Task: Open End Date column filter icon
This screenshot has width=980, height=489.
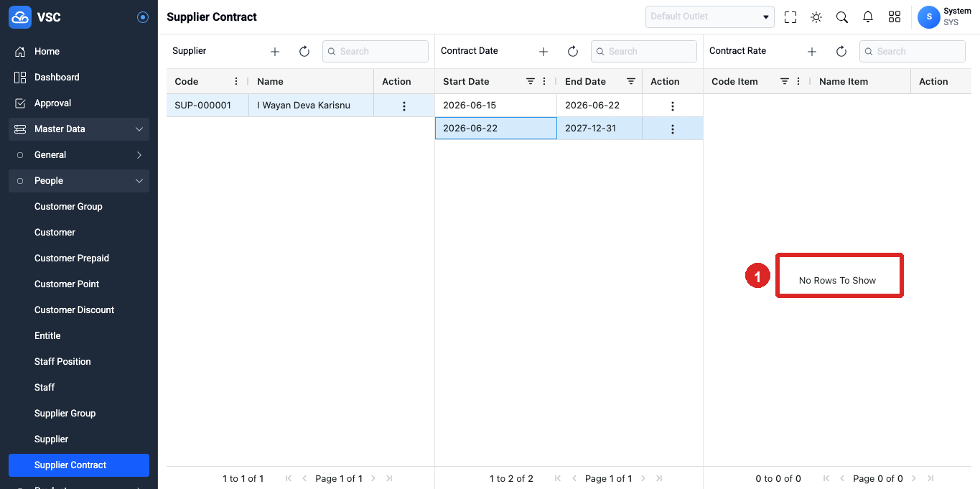Action: [x=631, y=82]
